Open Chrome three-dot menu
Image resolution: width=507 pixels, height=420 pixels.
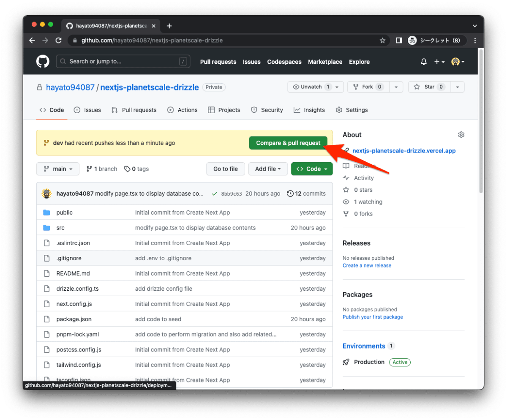475,41
